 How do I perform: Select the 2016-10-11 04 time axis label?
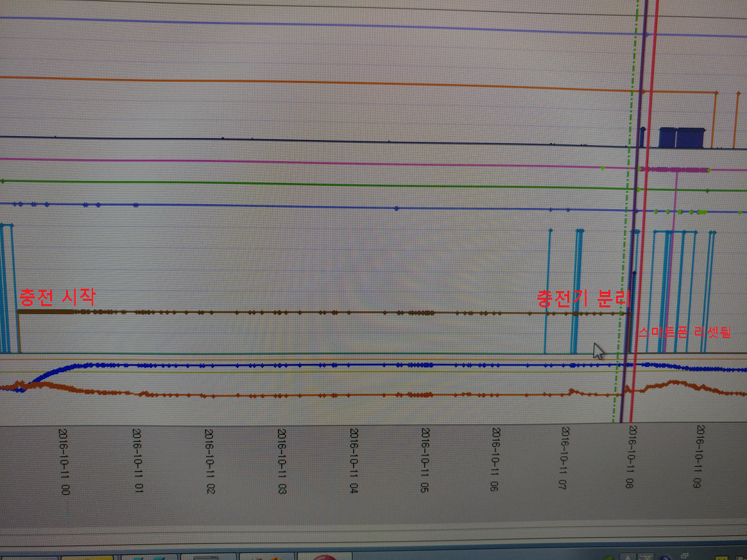tap(354, 460)
